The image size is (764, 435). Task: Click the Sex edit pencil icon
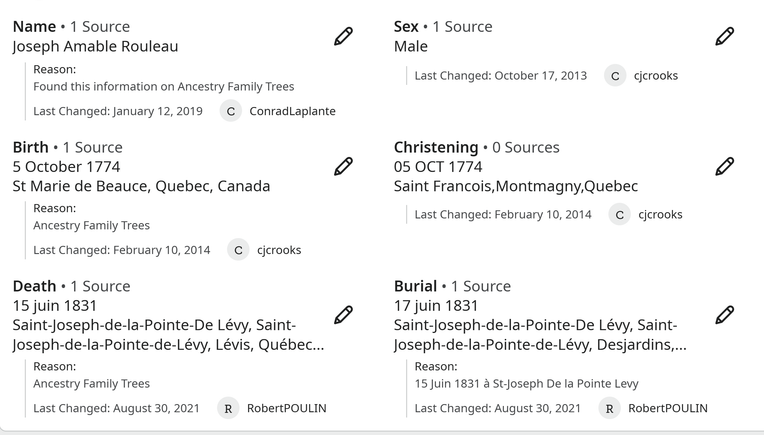coord(725,37)
